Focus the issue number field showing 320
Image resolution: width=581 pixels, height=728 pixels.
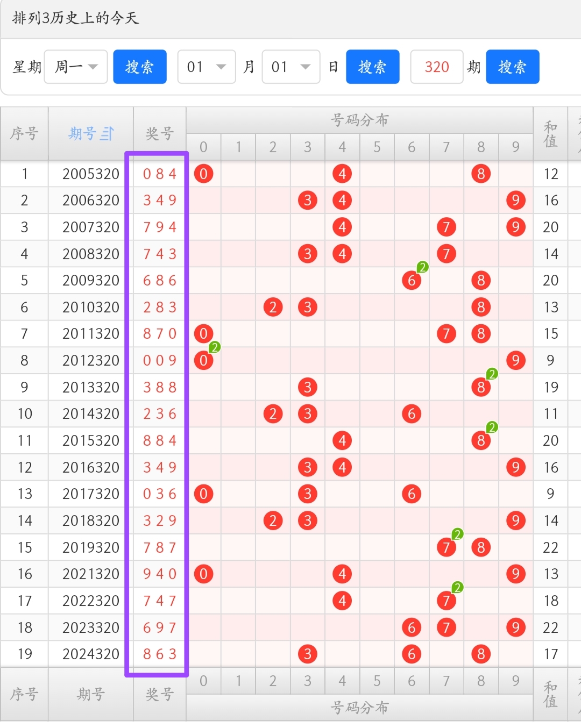[x=436, y=67]
